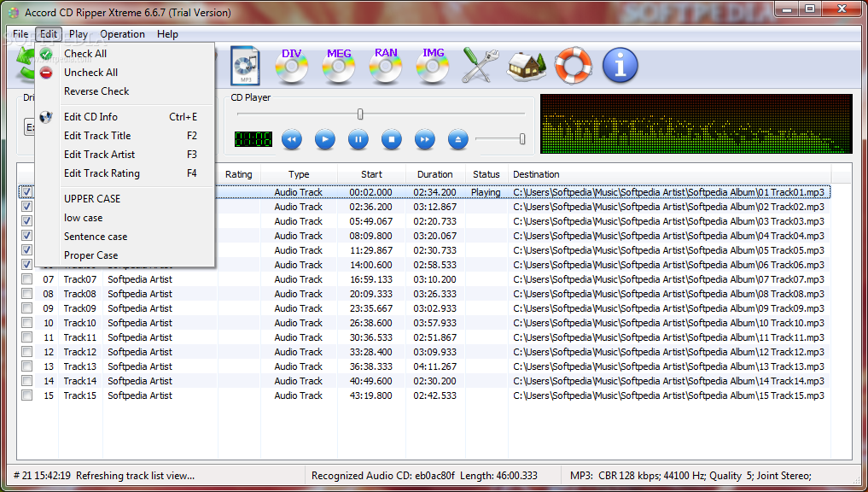Viewport: 868px width, 492px height.
Task: Check the checkbox for Track14
Action: tap(26, 380)
